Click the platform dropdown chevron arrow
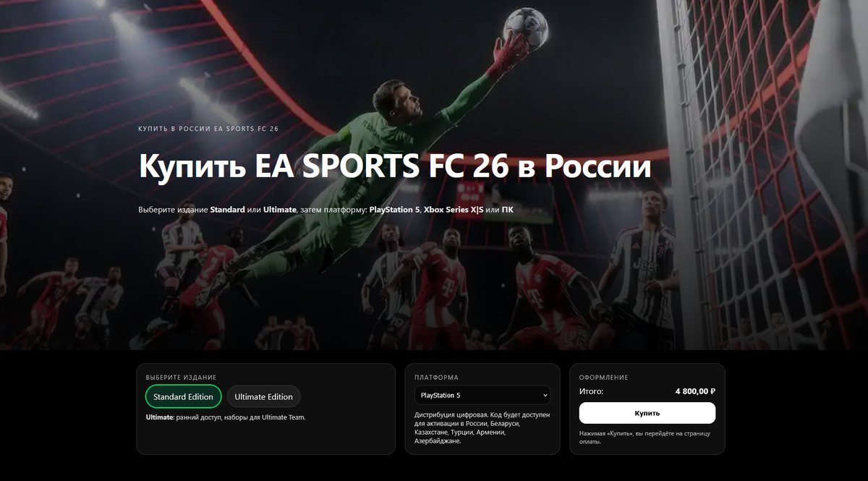 tap(544, 396)
